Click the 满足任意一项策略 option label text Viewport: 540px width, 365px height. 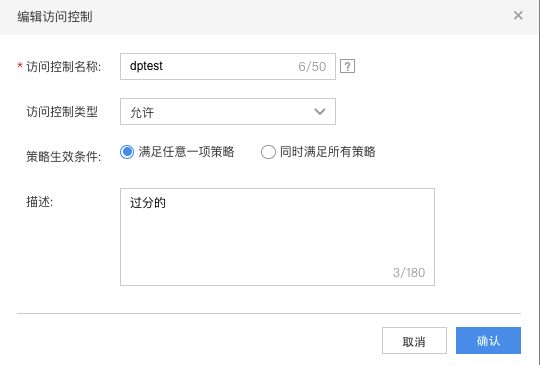[x=186, y=152]
